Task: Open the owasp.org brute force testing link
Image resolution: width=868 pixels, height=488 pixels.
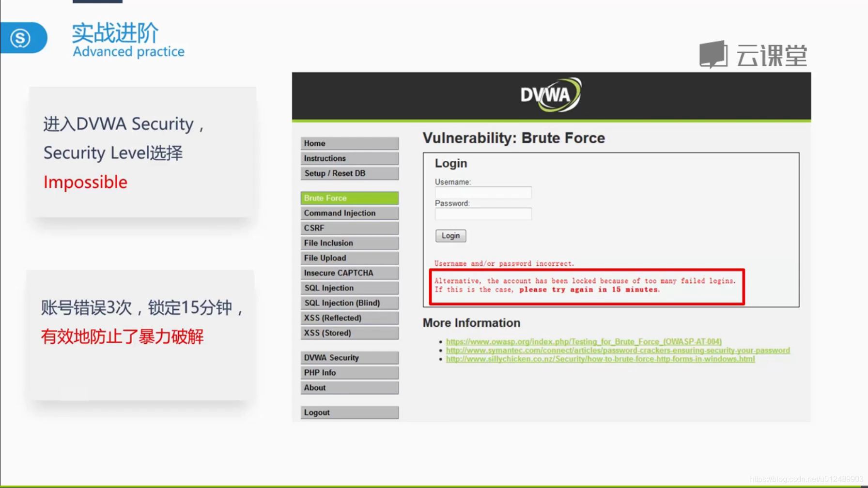Action: click(584, 341)
